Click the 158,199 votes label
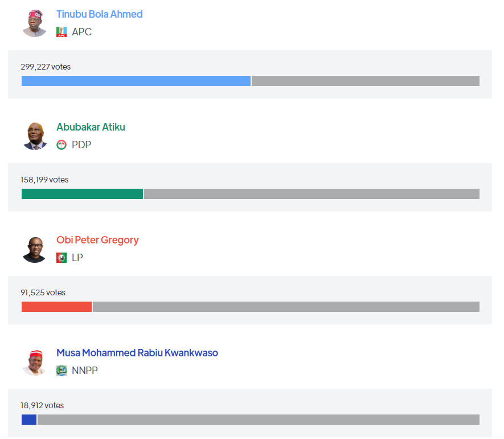 click(x=44, y=180)
